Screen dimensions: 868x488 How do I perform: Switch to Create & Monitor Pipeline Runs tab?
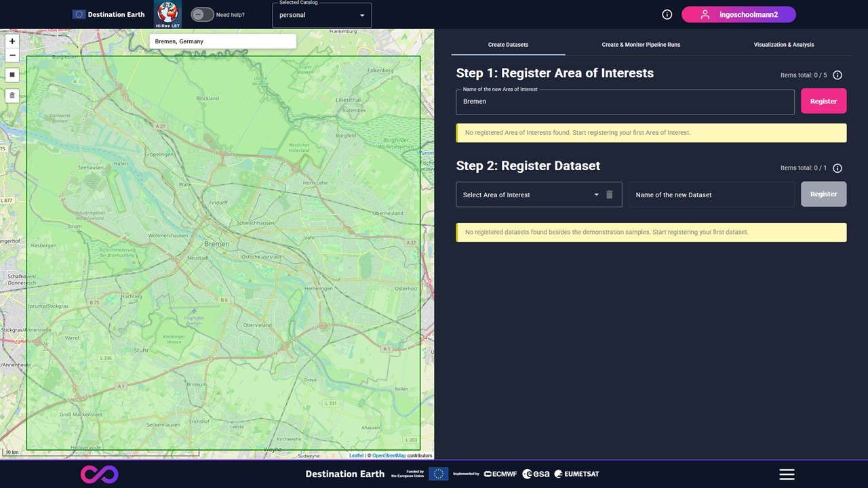[641, 45]
